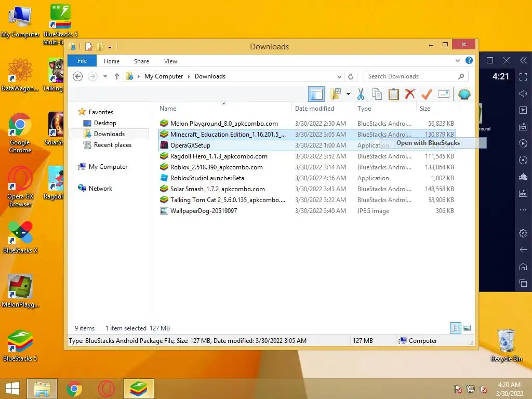Click the Refresh button in address bar
The height and width of the screenshot is (399, 532).
(x=351, y=76)
